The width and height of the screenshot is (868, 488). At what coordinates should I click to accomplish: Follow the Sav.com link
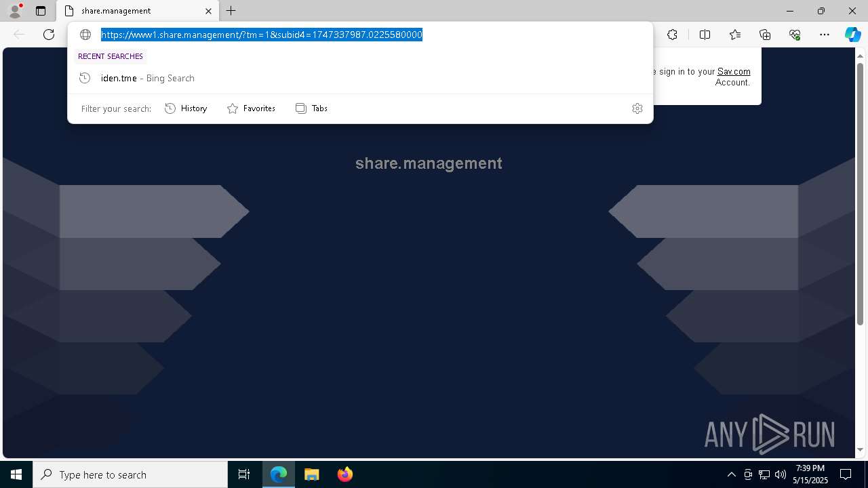tap(734, 71)
